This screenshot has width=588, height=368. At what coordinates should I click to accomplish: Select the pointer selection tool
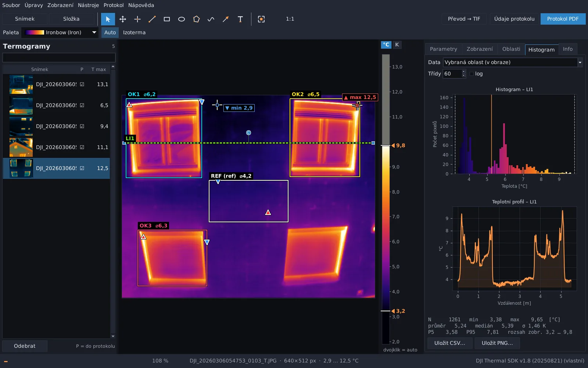coord(108,19)
